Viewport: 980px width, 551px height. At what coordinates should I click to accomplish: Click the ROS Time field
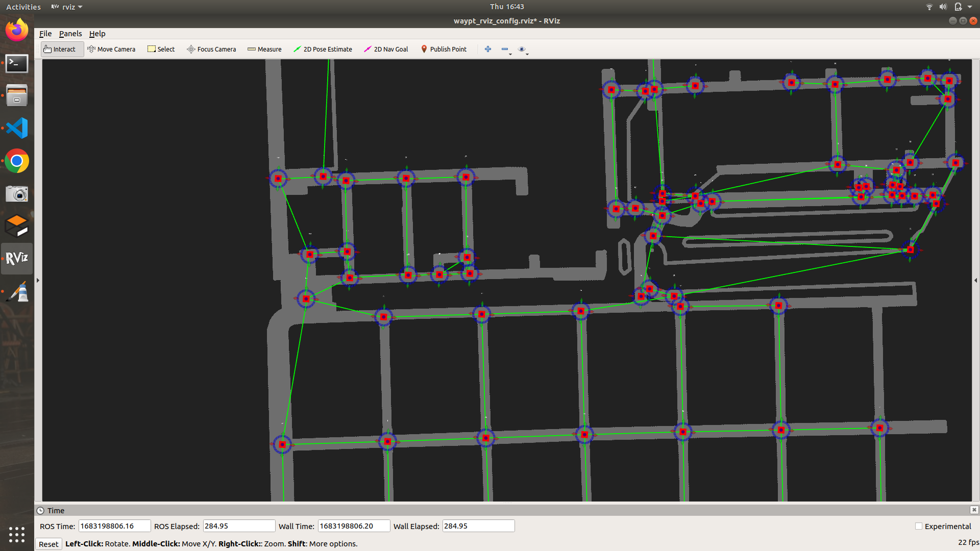click(114, 526)
